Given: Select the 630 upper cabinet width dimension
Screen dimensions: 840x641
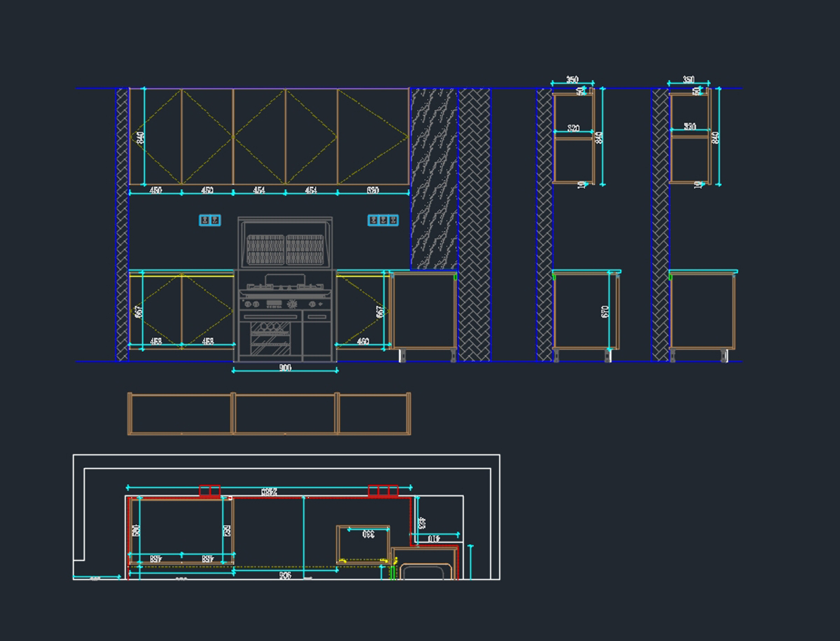Looking at the screenshot, I should click(x=372, y=190).
